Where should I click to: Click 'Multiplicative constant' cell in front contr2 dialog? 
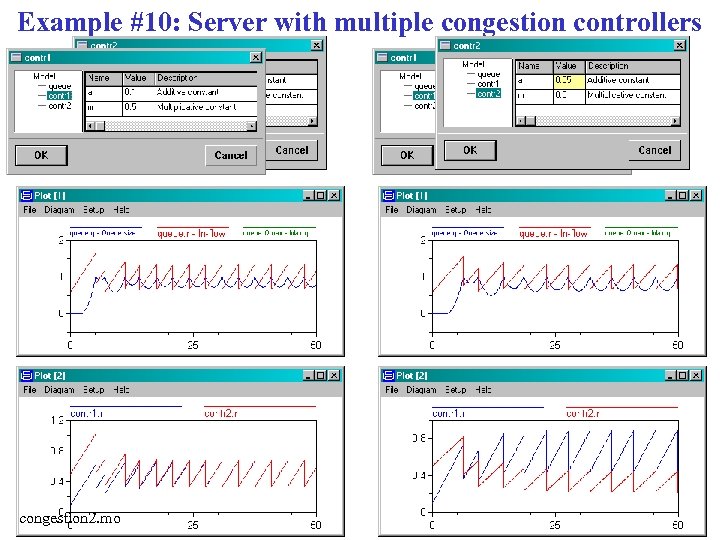[x=633, y=96]
